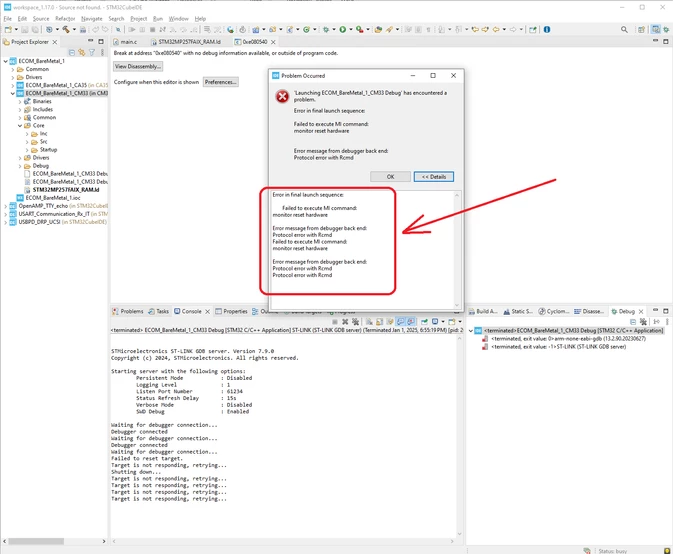This screenshot has height=554, width=673.
Task: Open the Static Stack Analyzer tab
Action: 518,312
